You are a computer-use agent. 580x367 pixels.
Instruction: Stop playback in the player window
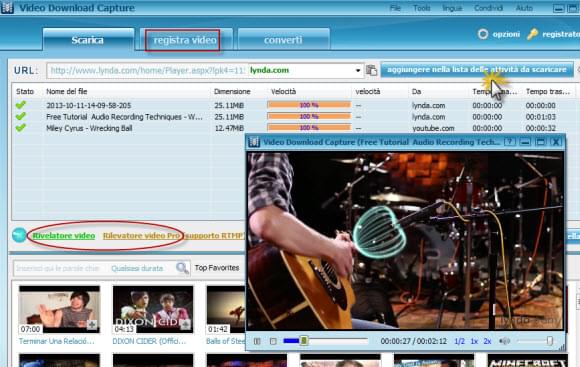273,341
